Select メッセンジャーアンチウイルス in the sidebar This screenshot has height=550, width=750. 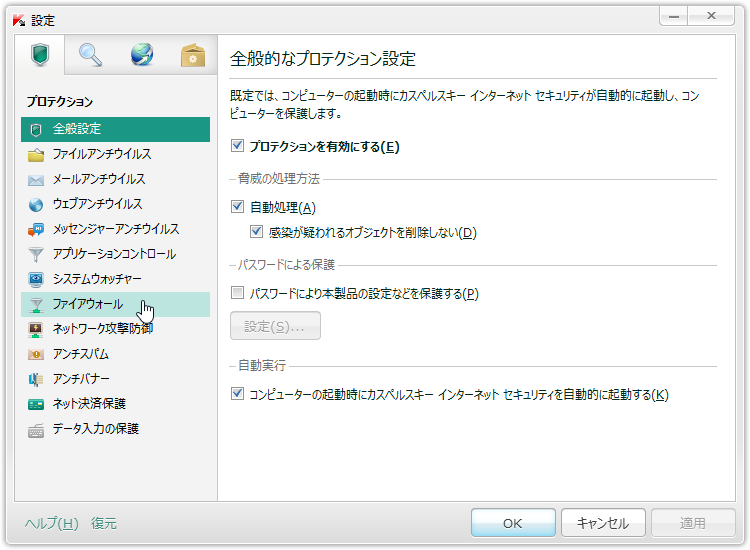[115, 229]
